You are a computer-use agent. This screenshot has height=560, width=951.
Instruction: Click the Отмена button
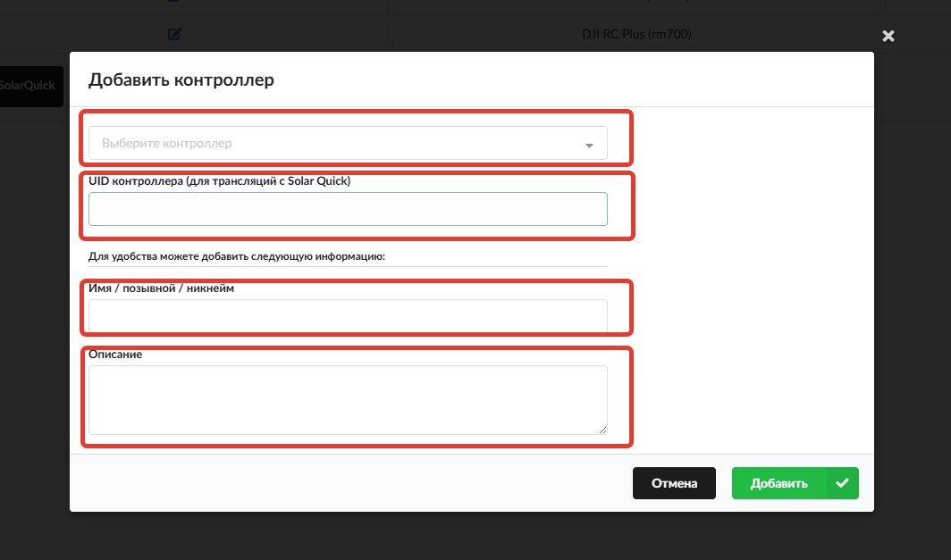(x=674, y=483)
